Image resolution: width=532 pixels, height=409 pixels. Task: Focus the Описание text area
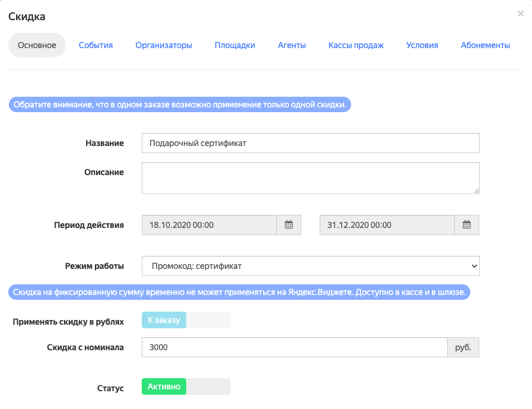[310, 178]
